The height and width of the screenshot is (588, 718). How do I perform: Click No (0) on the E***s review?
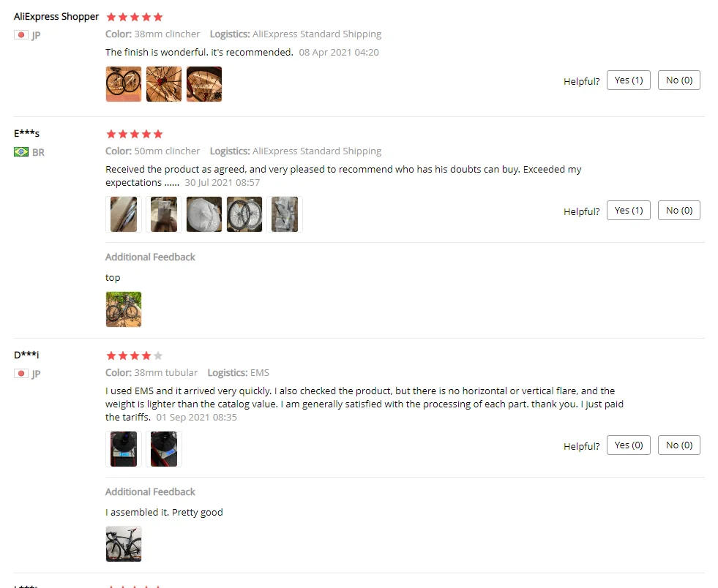click(678, 210)
